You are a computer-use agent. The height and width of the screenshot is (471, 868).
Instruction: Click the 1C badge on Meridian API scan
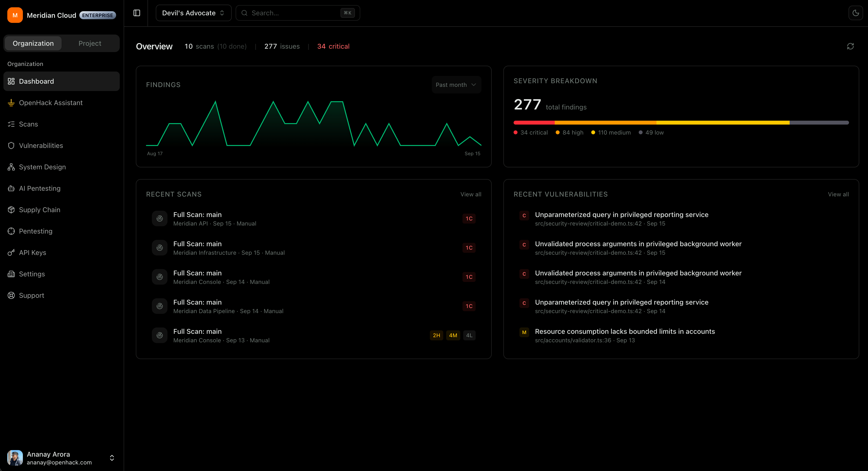(469, 218)
